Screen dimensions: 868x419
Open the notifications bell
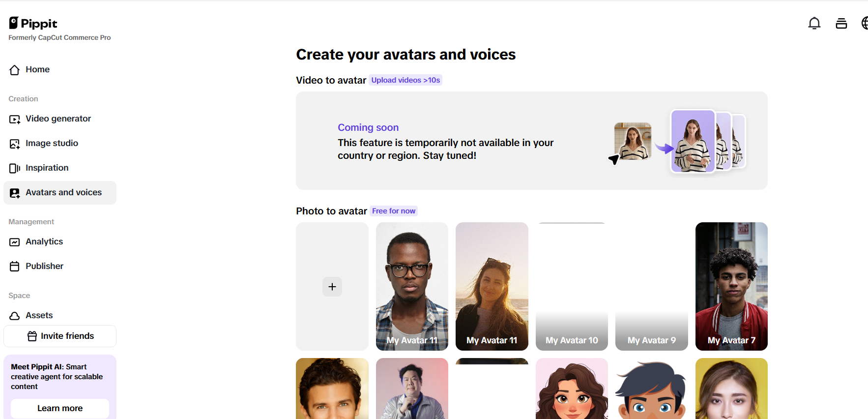point(814,23)
